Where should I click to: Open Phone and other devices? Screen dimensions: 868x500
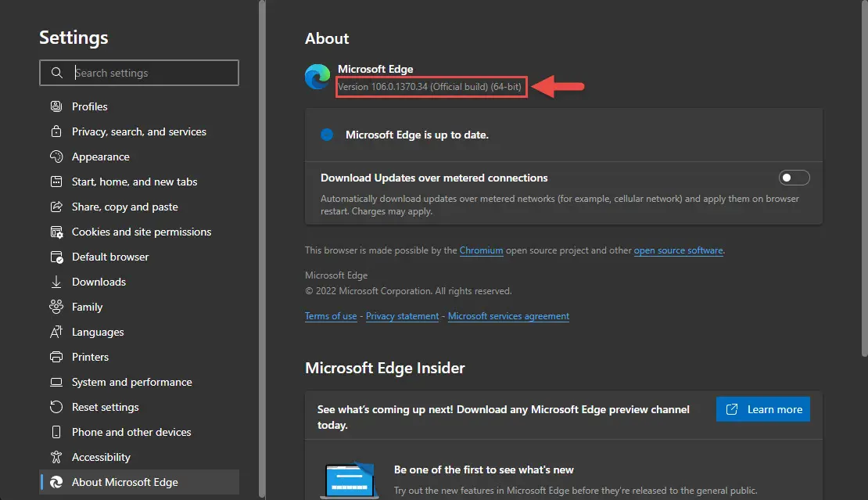[139, 432]
